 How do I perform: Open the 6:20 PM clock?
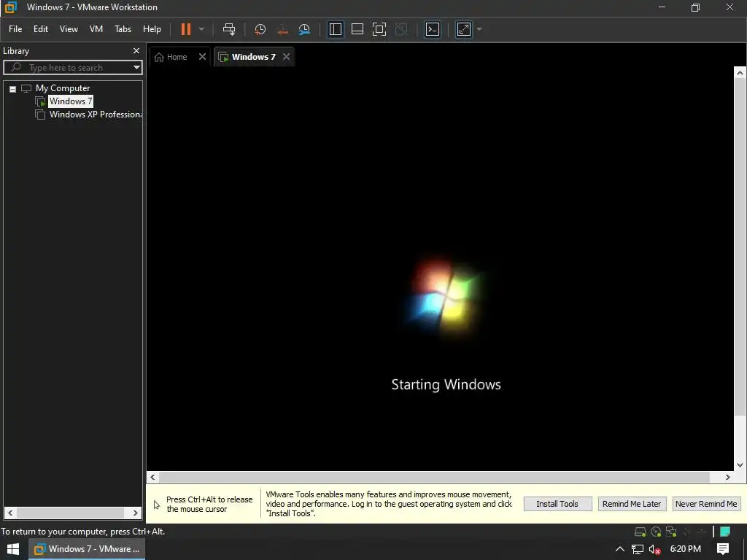686,549
